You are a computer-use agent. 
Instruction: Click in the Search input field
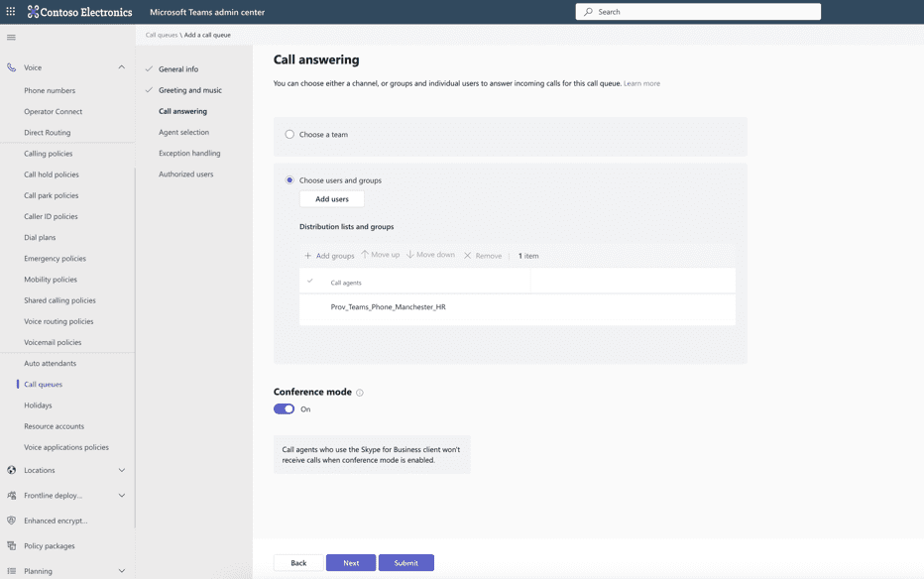(x=698, y=12)
